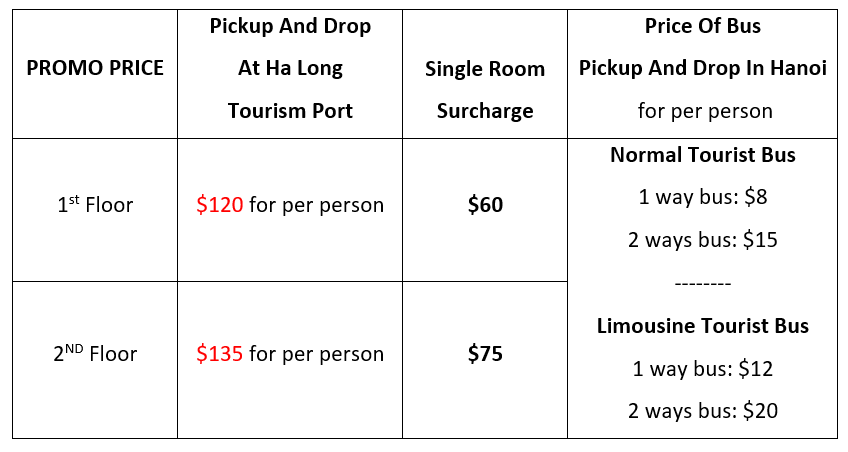Click the '1 way bus: $12' line
Screen dimensions: 848x452
pyautogui.click(x=702, y=369)
